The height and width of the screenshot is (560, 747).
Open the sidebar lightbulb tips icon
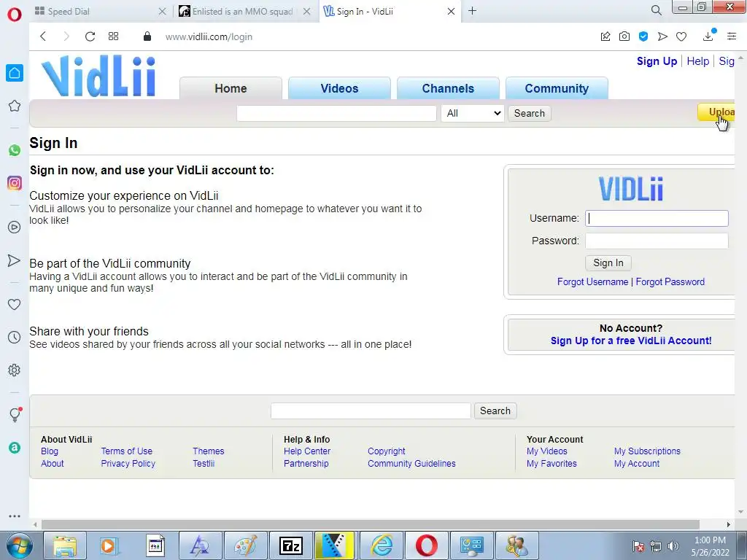(15, 414)
